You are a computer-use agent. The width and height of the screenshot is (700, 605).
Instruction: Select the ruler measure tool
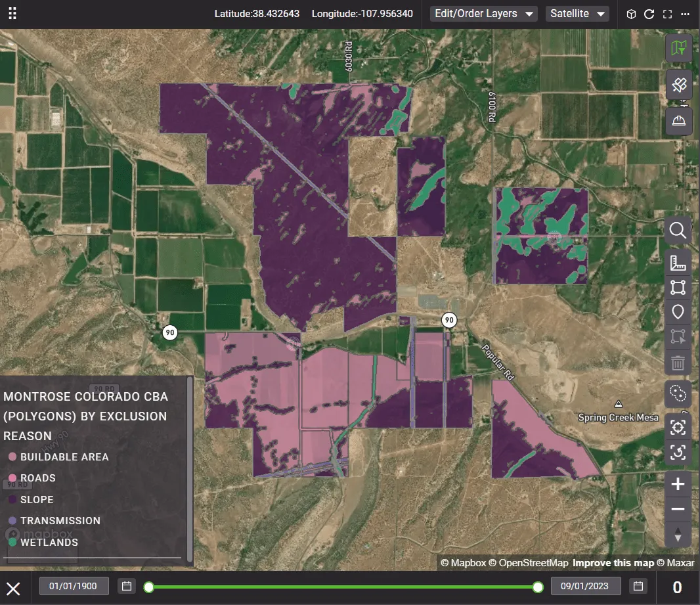tap(678, 263)
